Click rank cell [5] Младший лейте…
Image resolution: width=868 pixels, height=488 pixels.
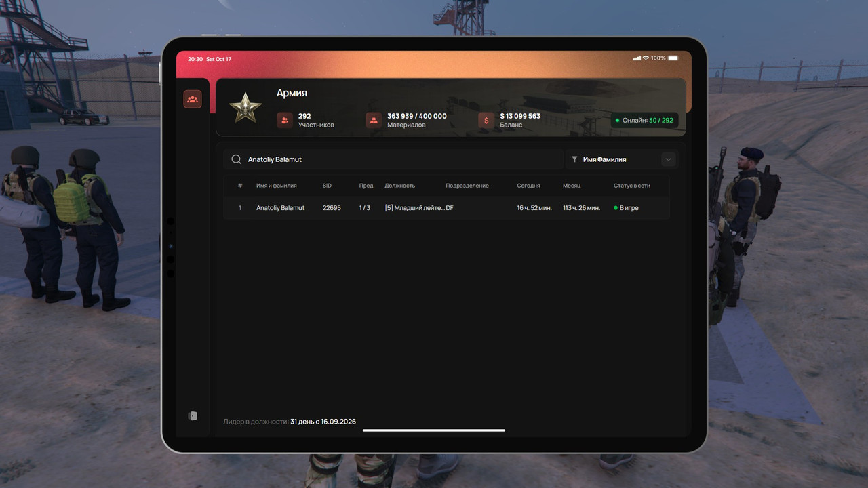pyautogui.click(x=414, y=208)
